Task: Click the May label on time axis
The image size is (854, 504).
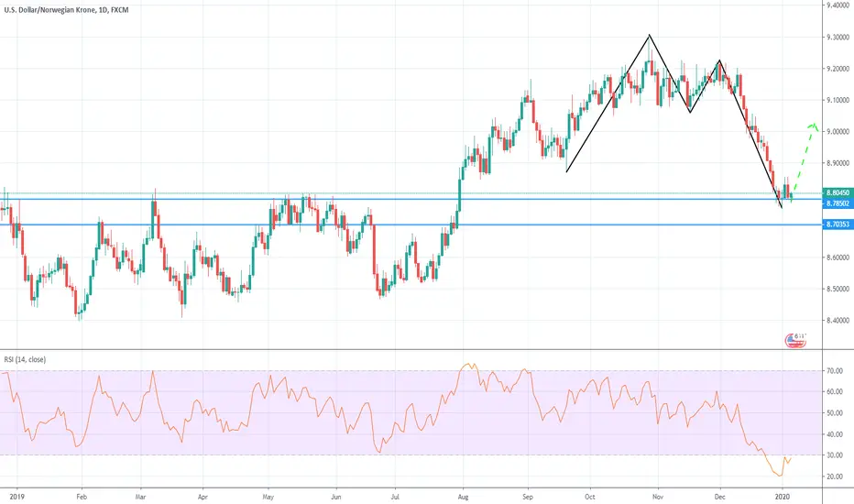Action: (268, 497)
